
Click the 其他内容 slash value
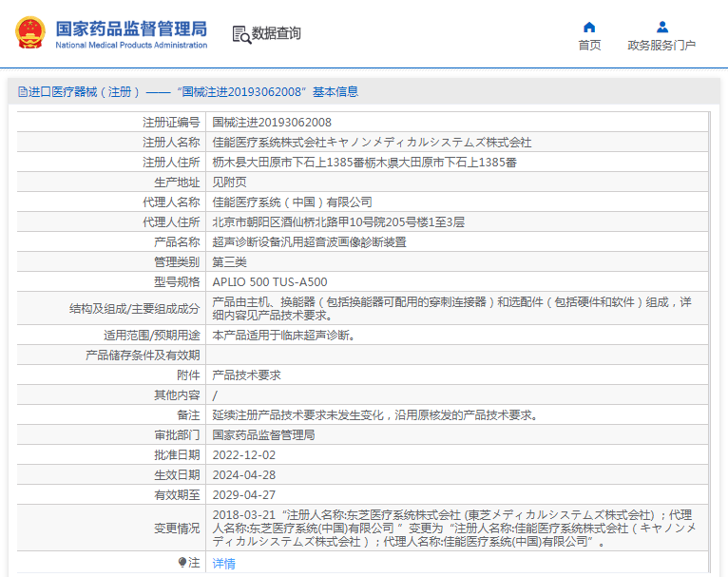(215, 395)
